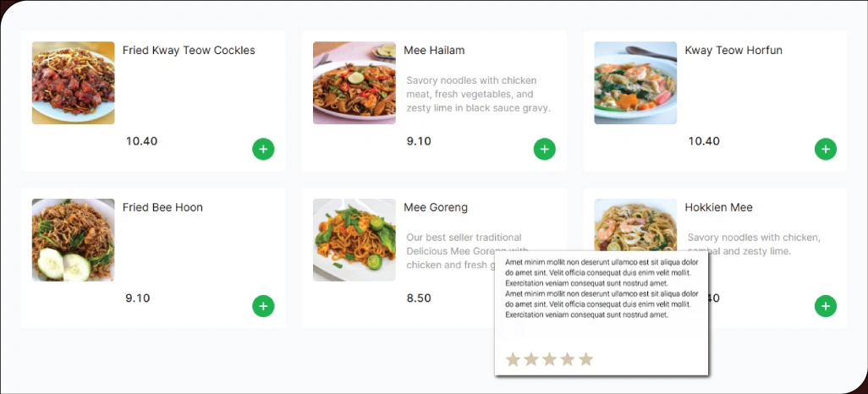Viewport: 868px width, 394px height.
Task: Add Hokkien Mee using the plus button
Action: pyautogui.click(x=825, y=306)
